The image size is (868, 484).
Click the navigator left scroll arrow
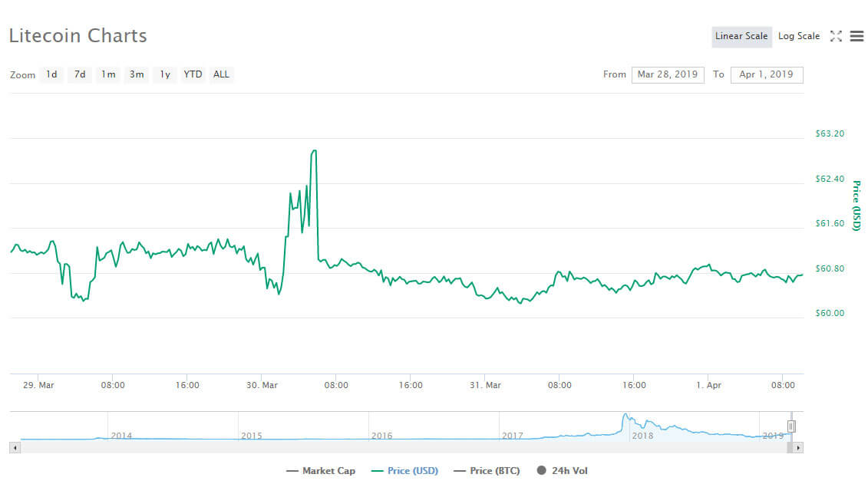pos(15,447)
